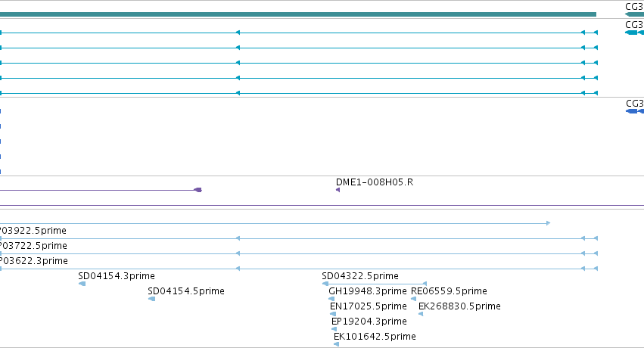Select the EN17025.5prime arrow glyph
The height and width of the screenshot is (348, 644).
click(x=333, y=314)
